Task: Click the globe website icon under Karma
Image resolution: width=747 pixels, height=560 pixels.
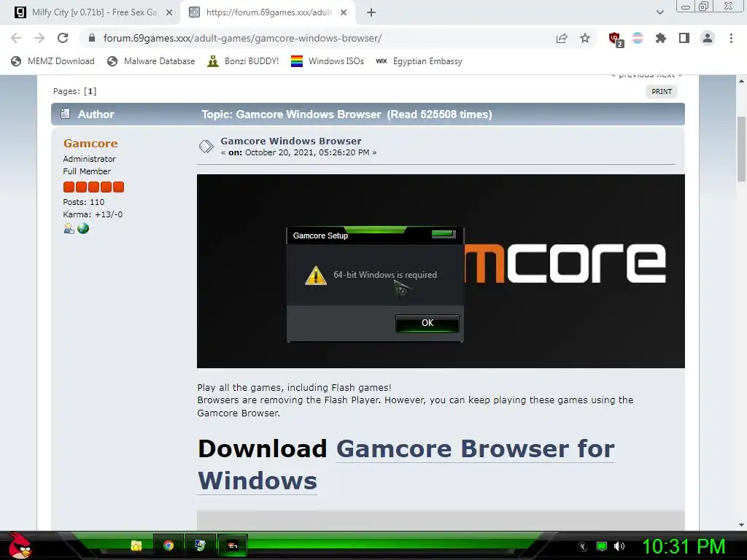Action: point(83,228)
